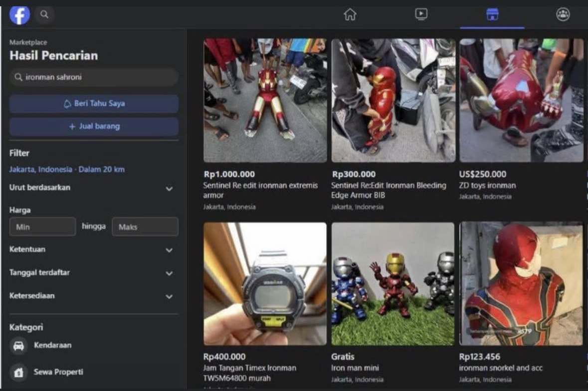Screen dimensions: 588x391
Task: Click the 'Gratis' price label
Action: [x=343, y=357]
